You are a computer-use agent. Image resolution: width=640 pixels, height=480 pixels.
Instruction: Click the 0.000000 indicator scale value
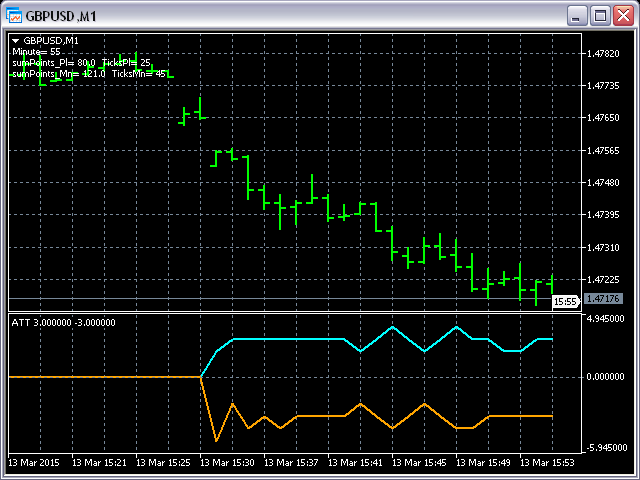606,377
